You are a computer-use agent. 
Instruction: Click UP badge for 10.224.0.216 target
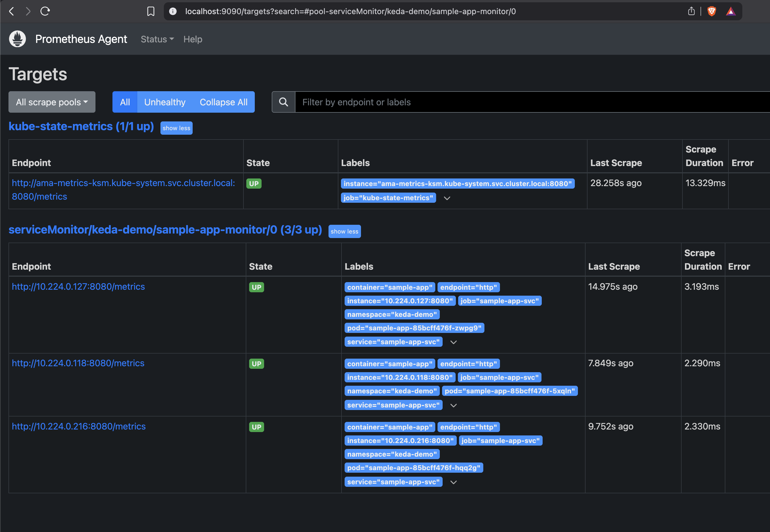(256, 427)
